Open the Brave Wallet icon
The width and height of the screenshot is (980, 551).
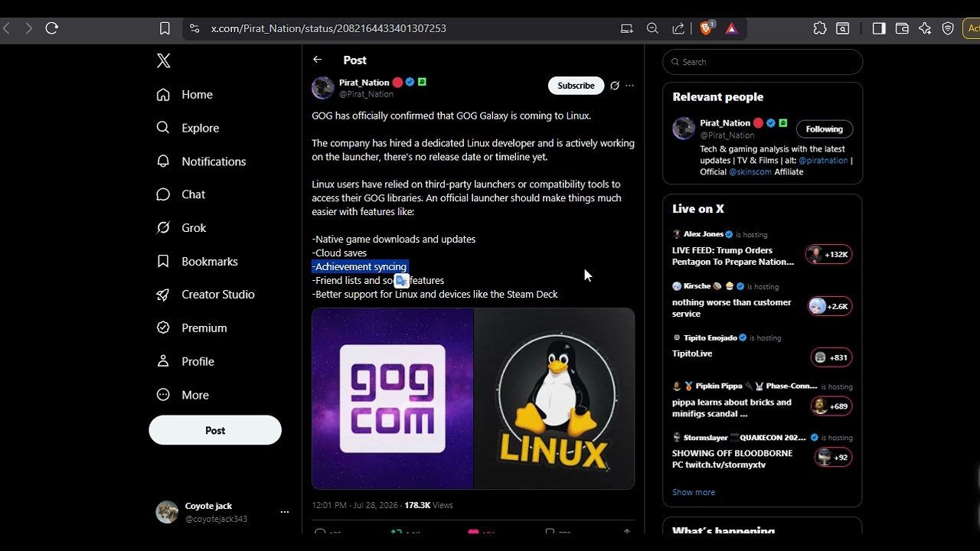click(902, 28)
